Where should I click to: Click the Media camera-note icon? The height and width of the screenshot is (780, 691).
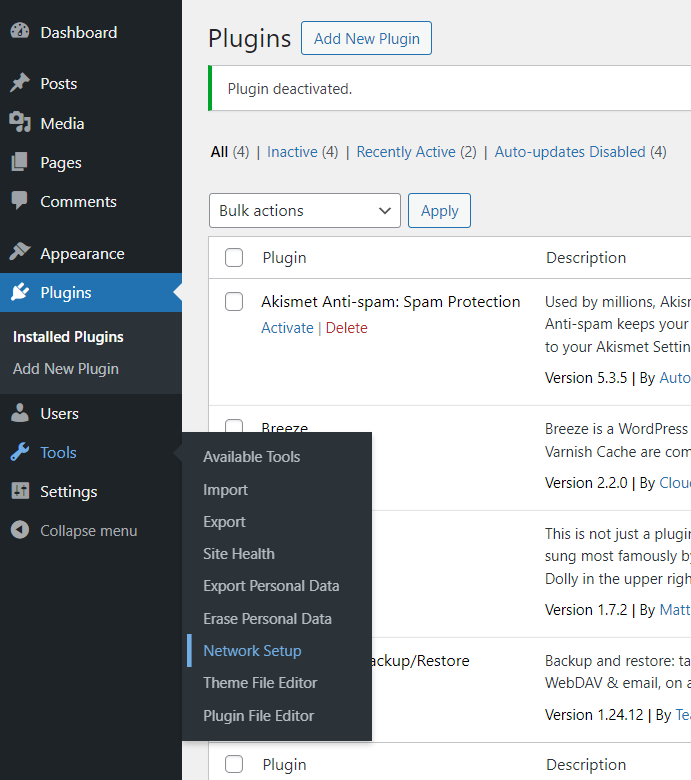[x=20, y=122]
